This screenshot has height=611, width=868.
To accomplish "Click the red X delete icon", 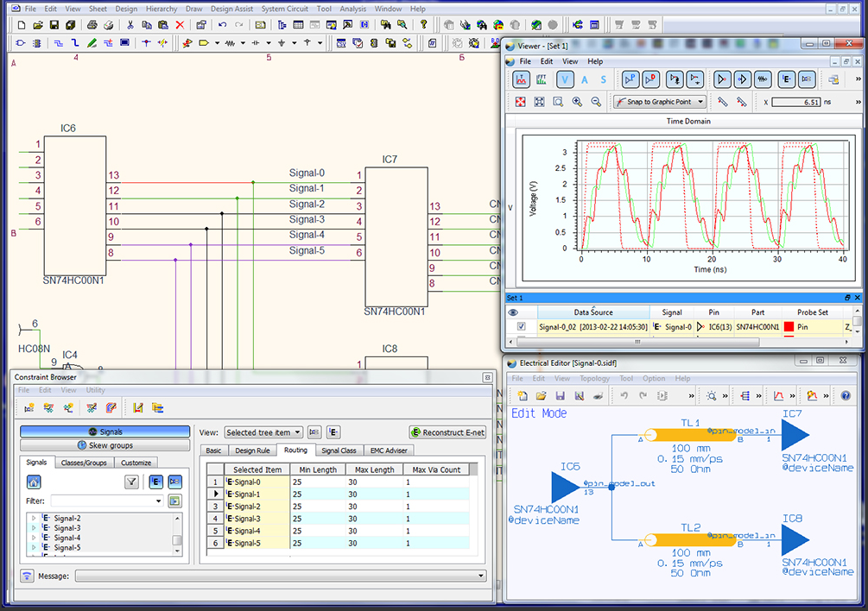I will point(180,25).
